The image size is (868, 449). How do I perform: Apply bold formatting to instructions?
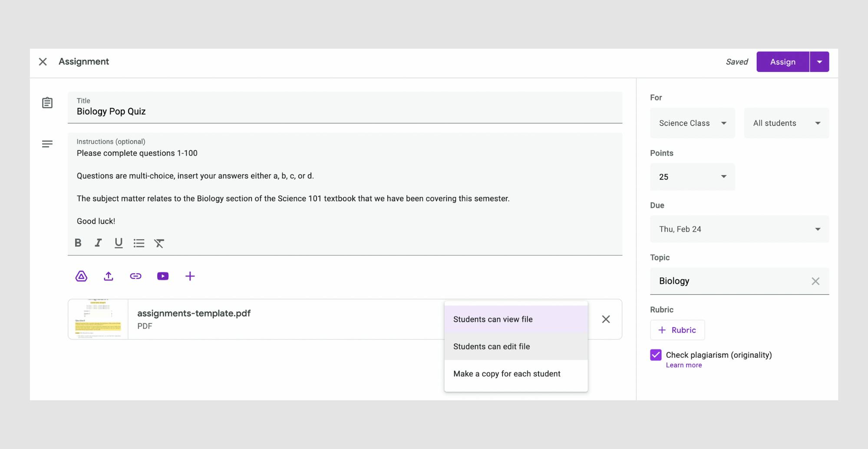tap(78, 243)
